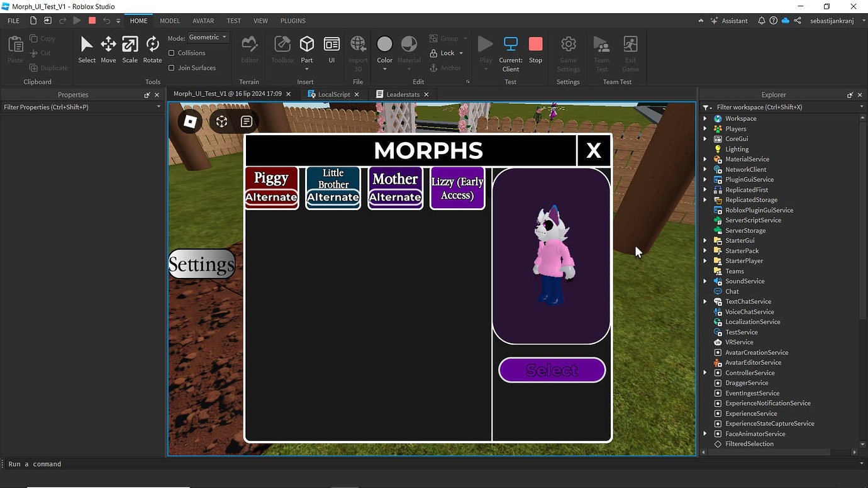
Task: Open the LocalScript tab
Action: [333, 94]
